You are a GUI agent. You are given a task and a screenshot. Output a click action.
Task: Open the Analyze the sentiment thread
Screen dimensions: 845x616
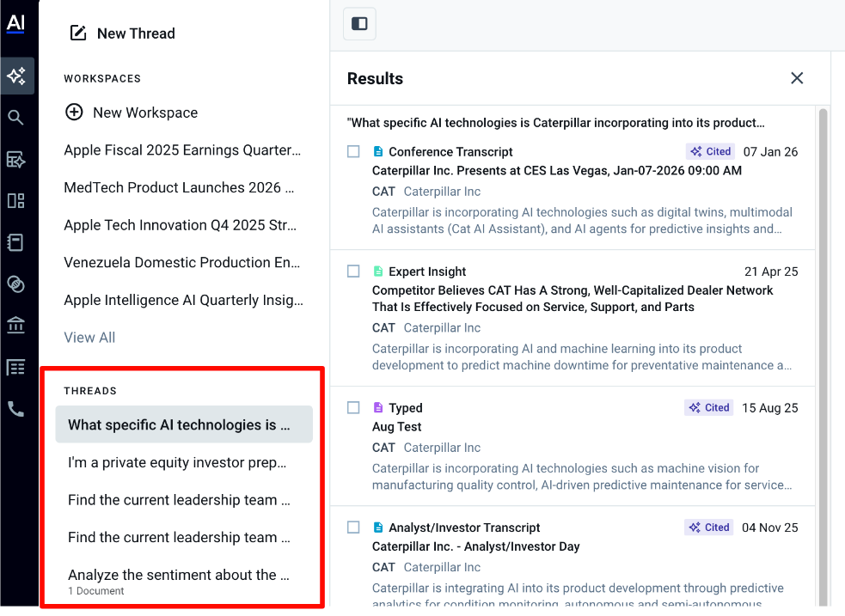point(179,575)
